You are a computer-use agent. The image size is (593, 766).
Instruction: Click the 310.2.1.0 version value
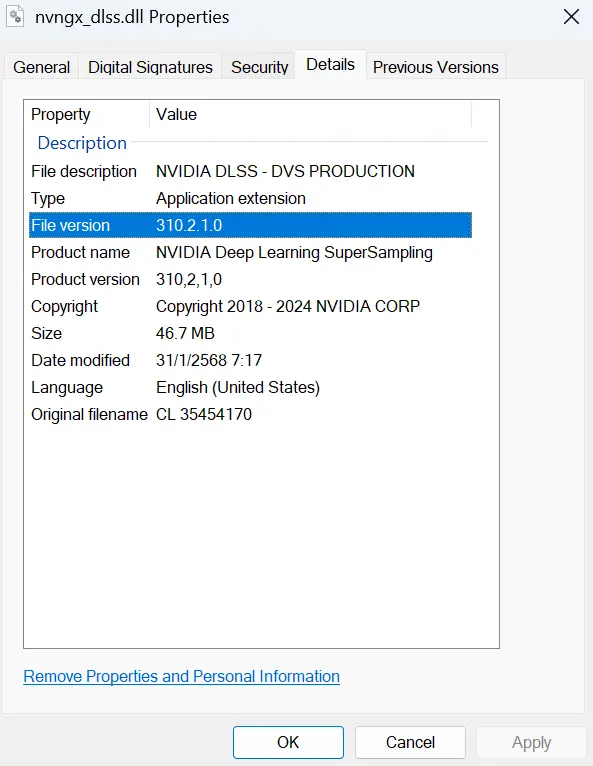pos(189,225)
